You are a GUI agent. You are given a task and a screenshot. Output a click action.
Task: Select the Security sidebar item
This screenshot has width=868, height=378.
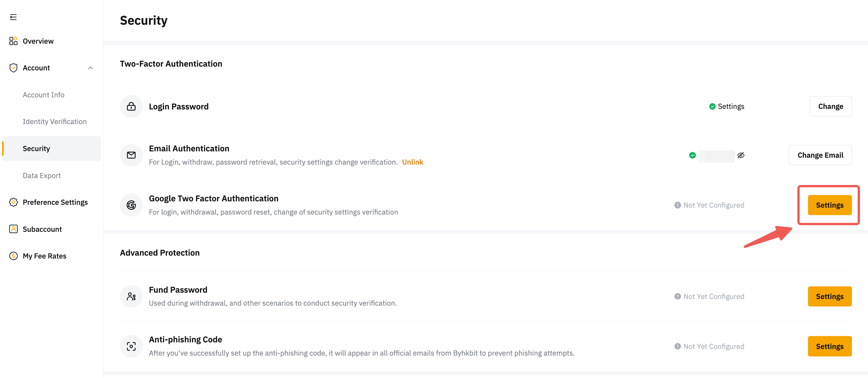coord(36,148)
